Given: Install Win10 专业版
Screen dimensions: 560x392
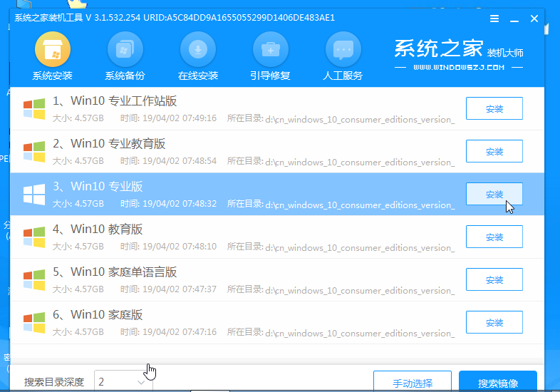Looking at the screenshot, I should coord(494,194).
